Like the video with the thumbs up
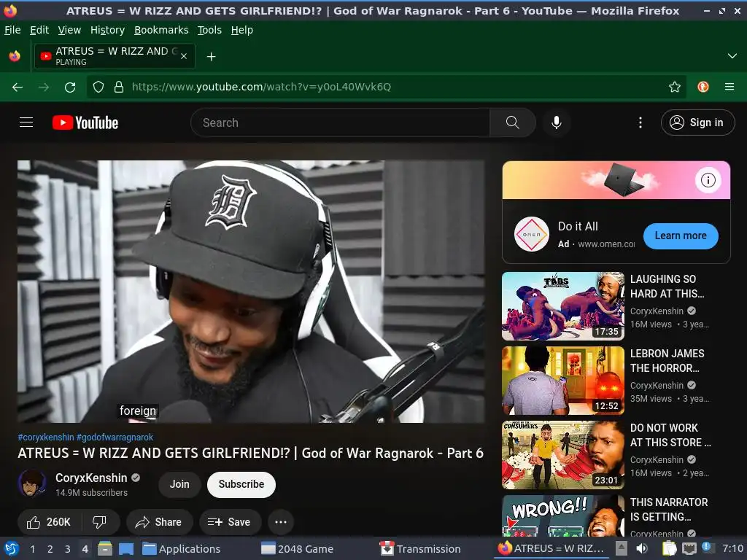This screenshot has height=560, width=747. click(49, 522)
